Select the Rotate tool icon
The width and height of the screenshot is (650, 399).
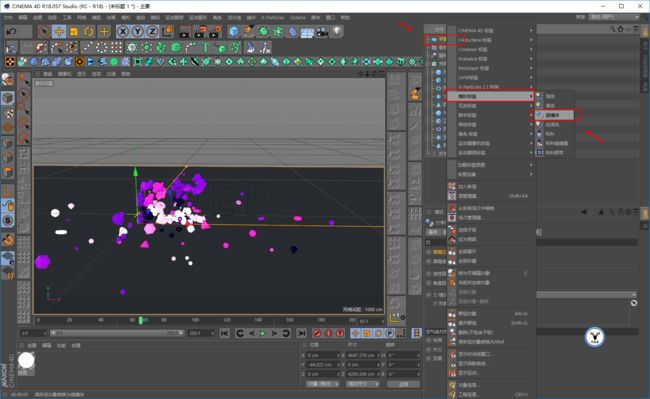(89, 31)
